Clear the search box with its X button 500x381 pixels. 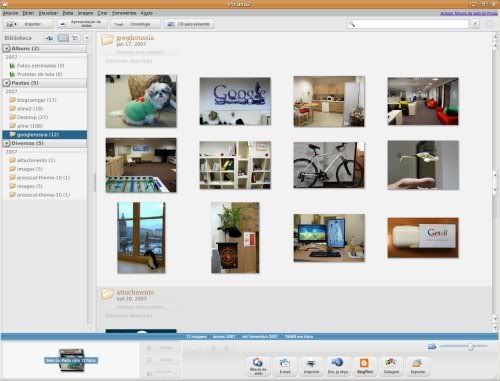pos(475,24)
